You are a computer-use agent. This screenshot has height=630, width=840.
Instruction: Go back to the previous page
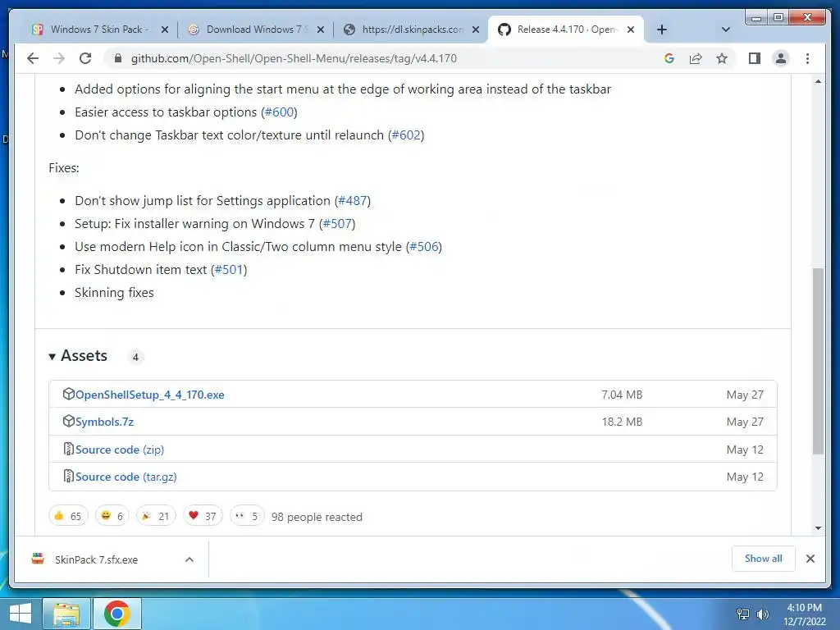(33, 58)
